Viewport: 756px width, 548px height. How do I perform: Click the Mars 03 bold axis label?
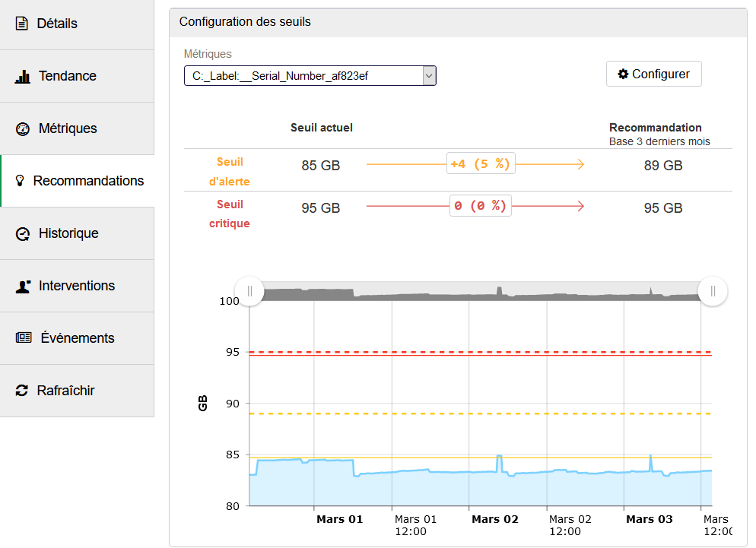tap(649, 519)
